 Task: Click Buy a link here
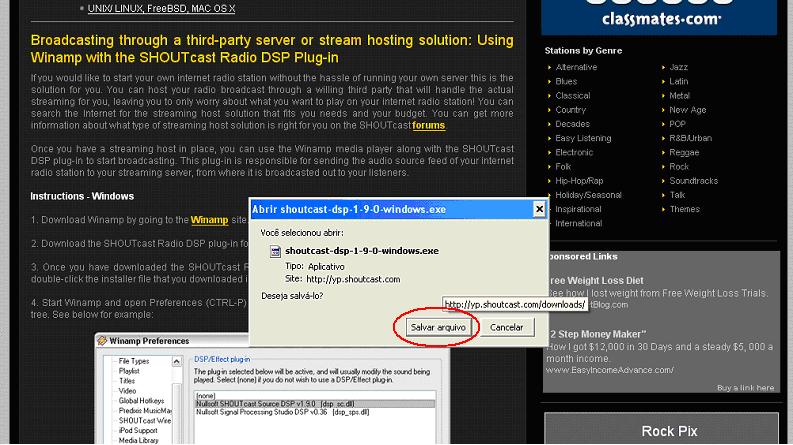coord(745,388)
